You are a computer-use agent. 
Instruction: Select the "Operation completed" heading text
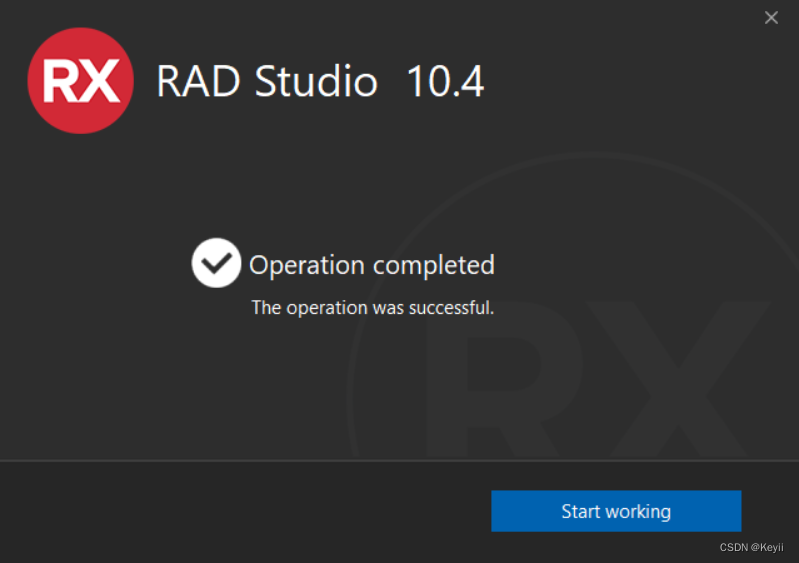372,265
